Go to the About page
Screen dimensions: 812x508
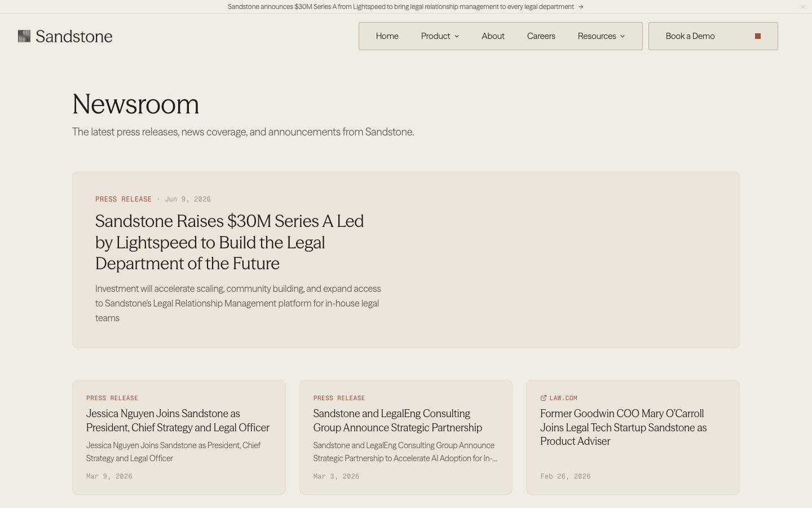(493, 36)
